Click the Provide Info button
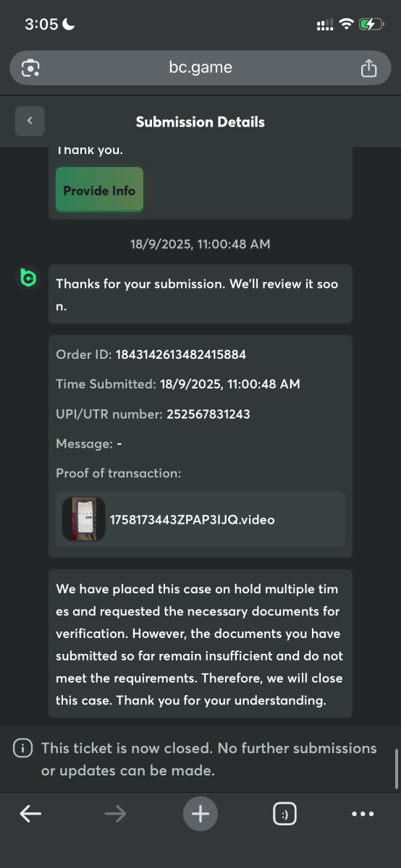Screen dimensions: 401x868 point(99,190)
